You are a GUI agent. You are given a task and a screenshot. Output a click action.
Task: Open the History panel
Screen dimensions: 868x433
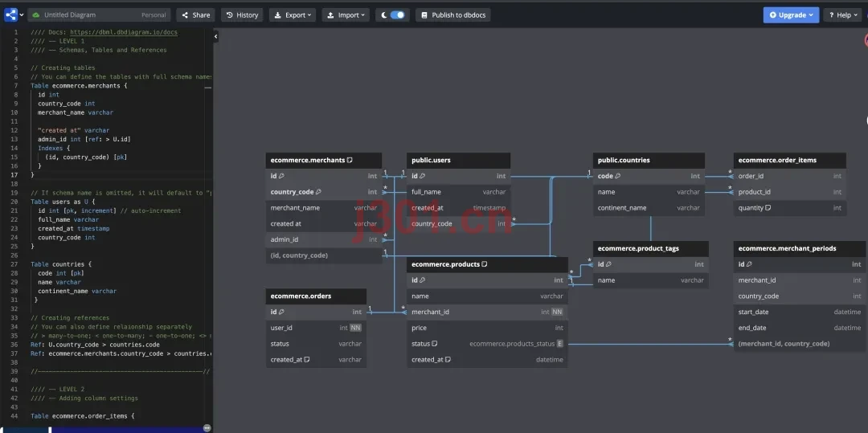point(242,15)
